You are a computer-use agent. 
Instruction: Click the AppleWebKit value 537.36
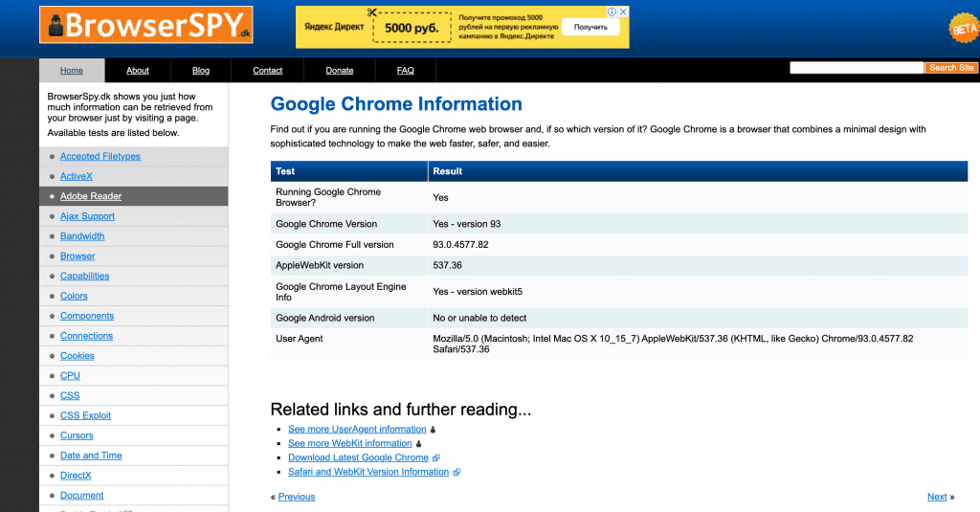[448, 266]
